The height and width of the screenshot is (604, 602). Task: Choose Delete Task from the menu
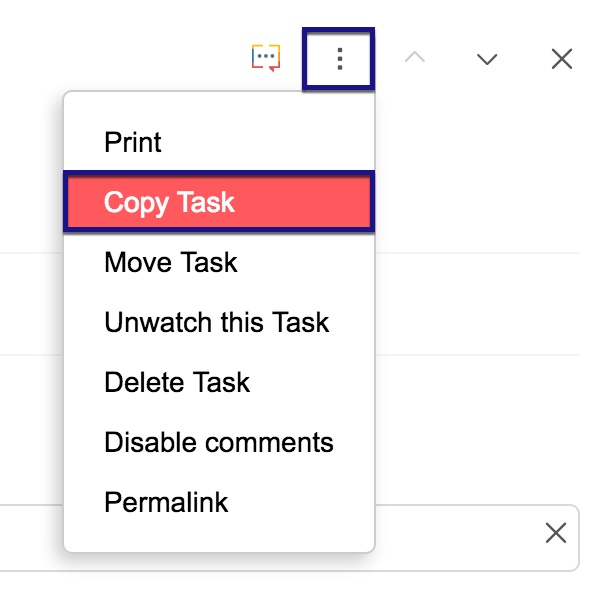click(x=177, y=382)
